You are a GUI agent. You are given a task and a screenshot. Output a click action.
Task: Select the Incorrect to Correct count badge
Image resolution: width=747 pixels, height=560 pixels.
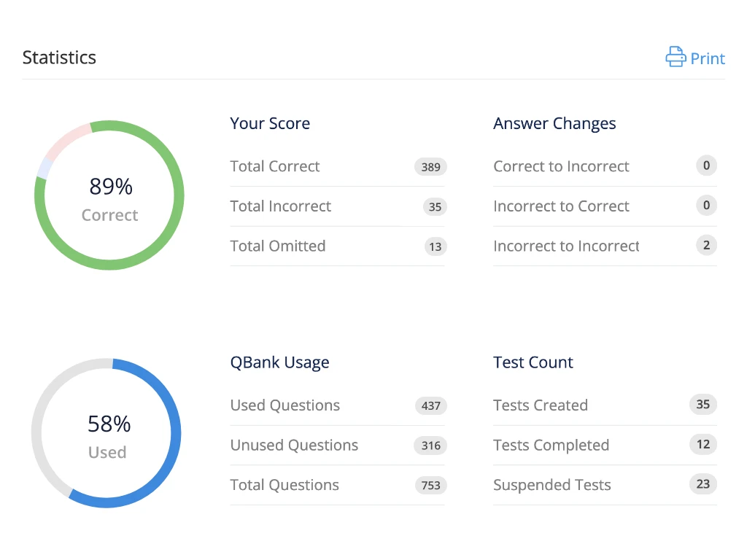point(706,205)
